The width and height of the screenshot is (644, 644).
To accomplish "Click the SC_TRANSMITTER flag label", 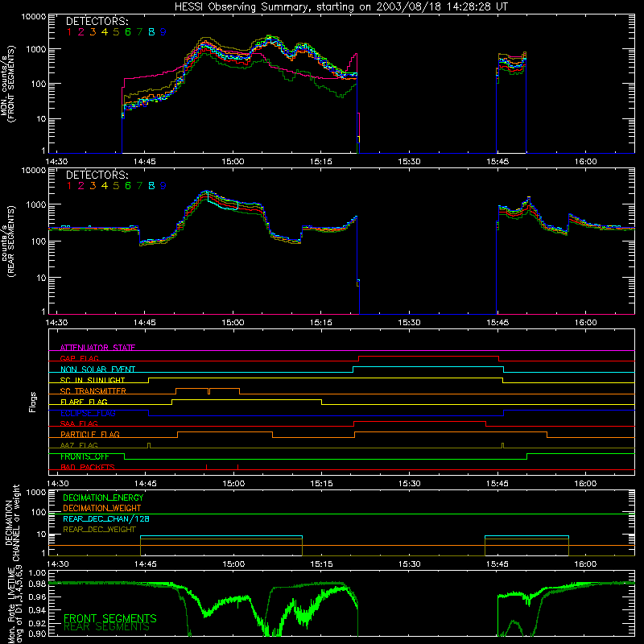I will pyautogui.click(x=93, y=390).
